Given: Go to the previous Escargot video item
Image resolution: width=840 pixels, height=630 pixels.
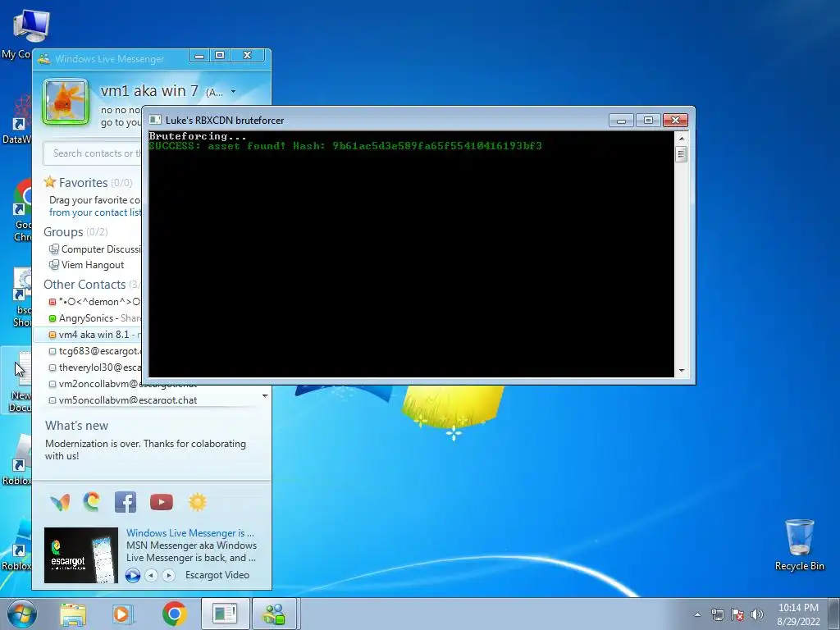Looking at the screenshot, I should 152,575.
